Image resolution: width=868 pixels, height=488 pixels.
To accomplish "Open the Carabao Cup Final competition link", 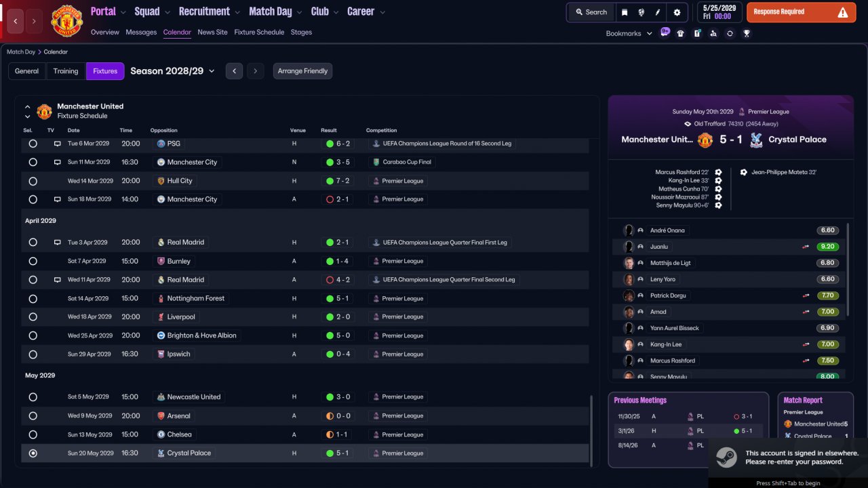I will [407, 162].
